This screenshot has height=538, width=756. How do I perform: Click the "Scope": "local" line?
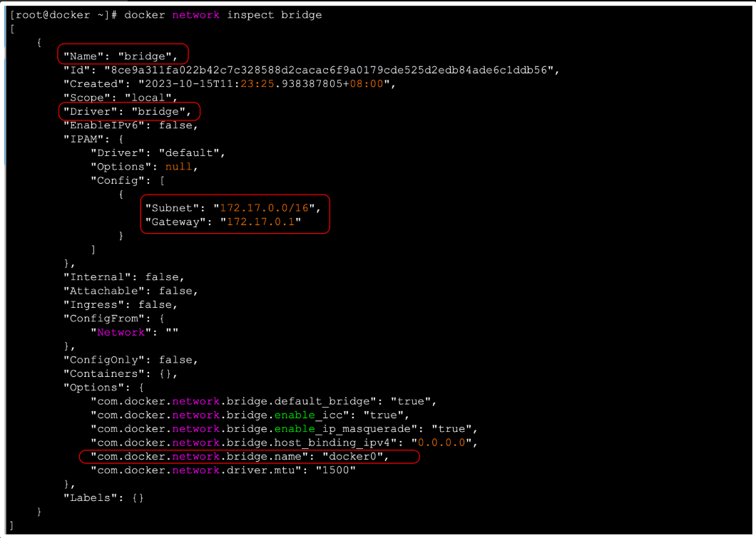pyautogui.click(x=121, y=98)
